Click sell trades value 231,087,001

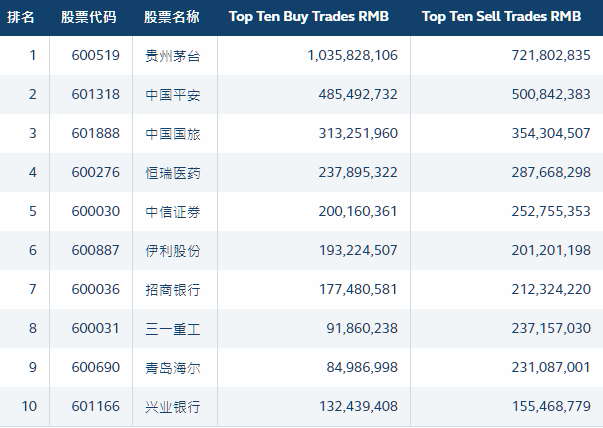(x=551, y=367)
